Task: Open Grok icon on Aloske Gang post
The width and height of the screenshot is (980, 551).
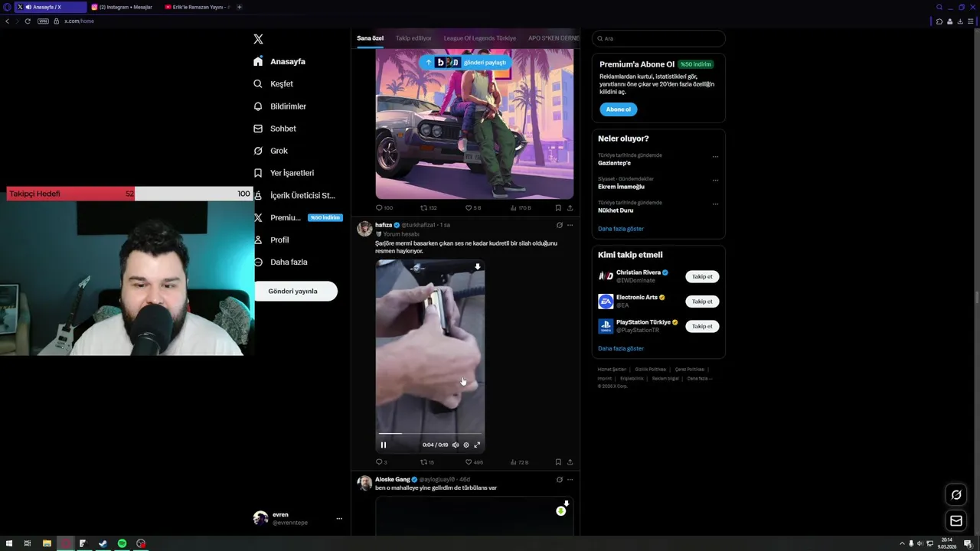Action: click(x=560, y=480)
